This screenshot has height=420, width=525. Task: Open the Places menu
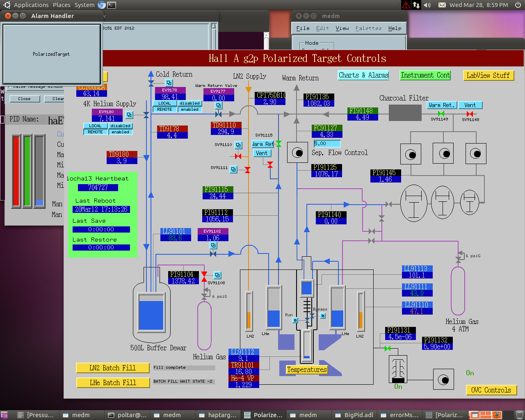point(62,5)
